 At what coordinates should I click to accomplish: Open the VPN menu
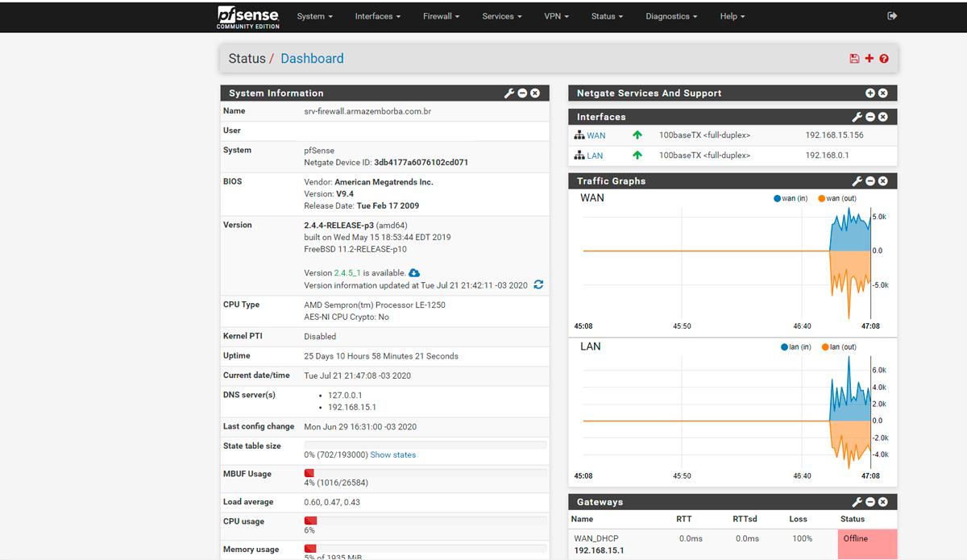click(x=556, y=16)
